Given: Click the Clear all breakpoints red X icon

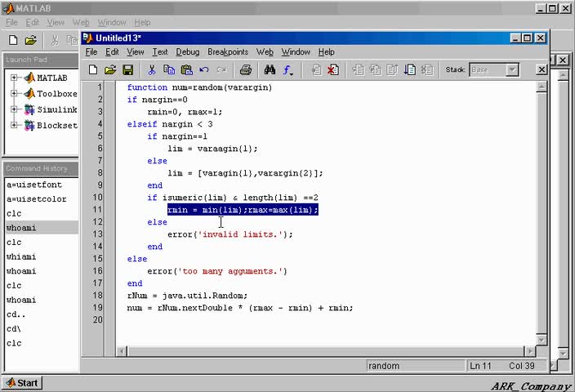Looking at the screenshot, I should 333,69.
